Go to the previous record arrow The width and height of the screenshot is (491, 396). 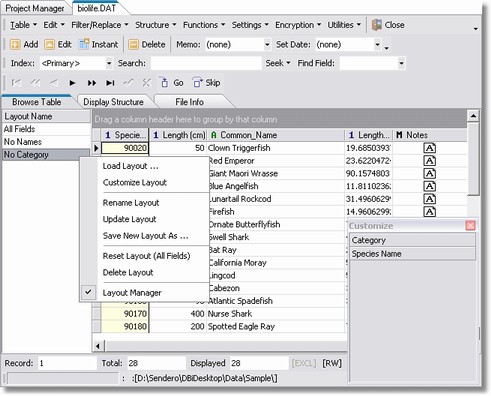coord(54,83)
